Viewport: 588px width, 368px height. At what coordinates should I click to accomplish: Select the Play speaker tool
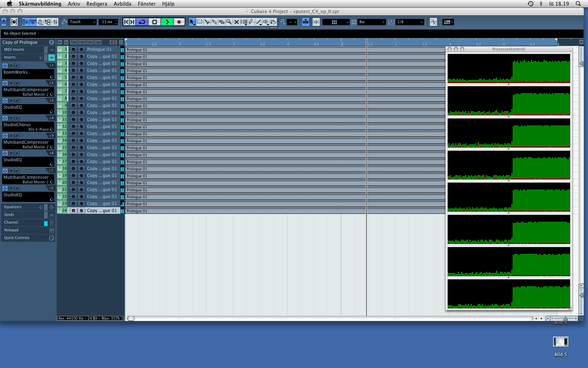pos(266,22)
